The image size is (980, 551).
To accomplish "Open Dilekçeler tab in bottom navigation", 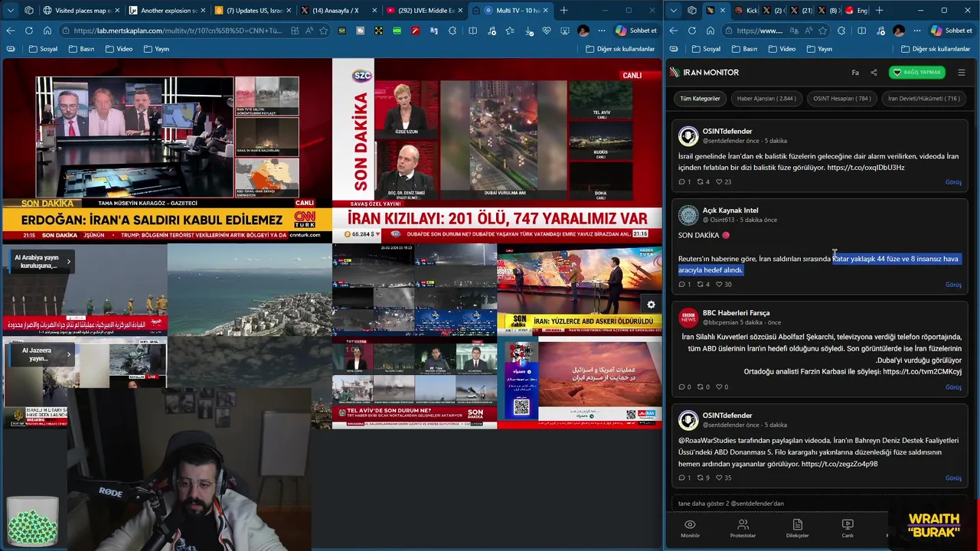I will click(x=797, y=528).
